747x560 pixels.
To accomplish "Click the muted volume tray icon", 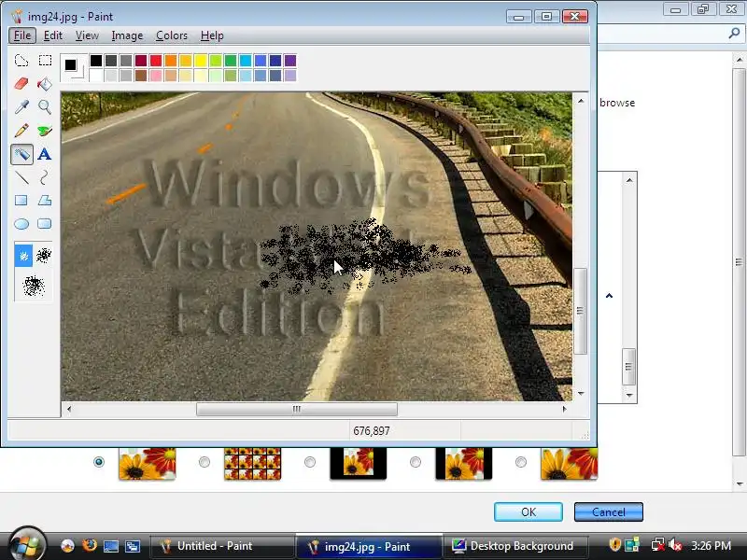I will [675, 545].
